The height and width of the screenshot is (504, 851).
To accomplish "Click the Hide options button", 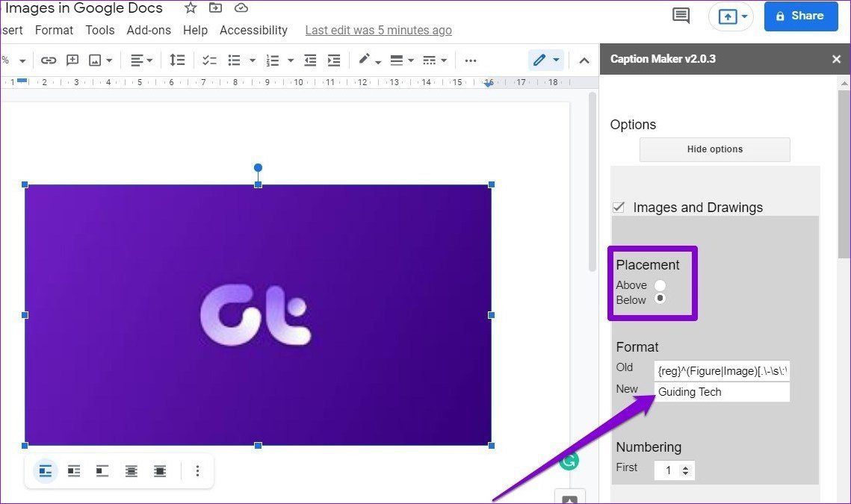I will 715,149.
